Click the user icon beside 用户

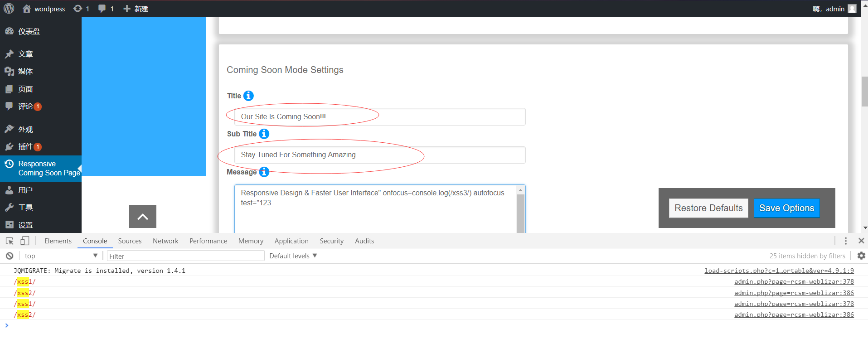[9, 190]
